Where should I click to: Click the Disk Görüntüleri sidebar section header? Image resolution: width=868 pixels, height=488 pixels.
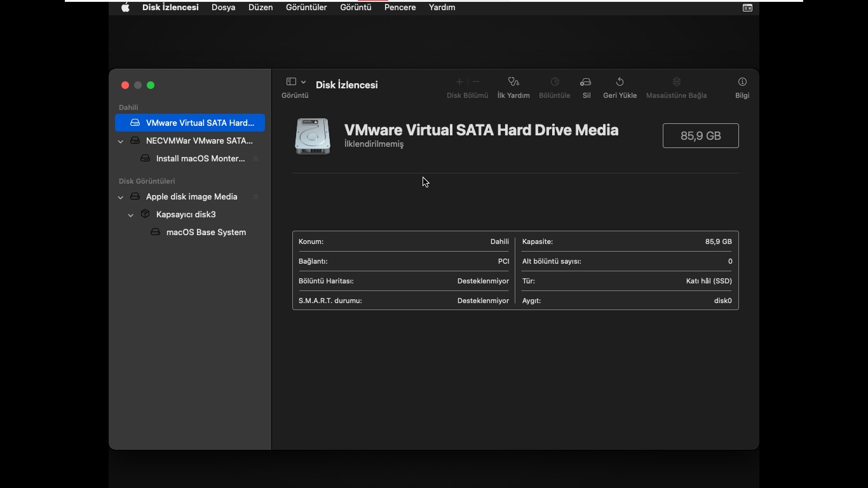147,181
